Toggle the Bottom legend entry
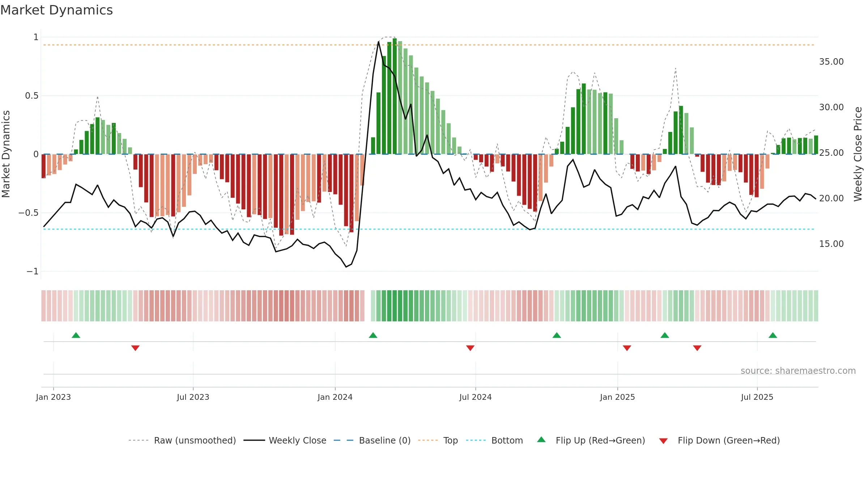The image size is (868, 488). tap(494, 440)
